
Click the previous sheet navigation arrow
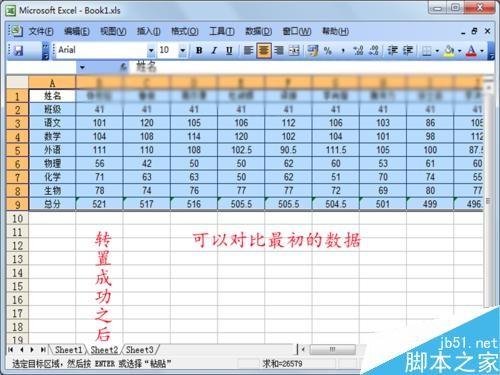[21, 350]
